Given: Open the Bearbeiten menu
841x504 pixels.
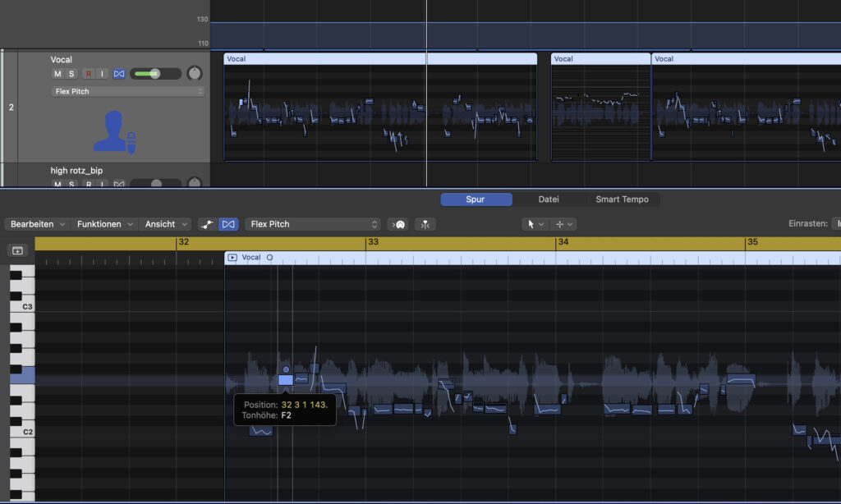Looking at the screenshot, I should click(x=38, y=224).
